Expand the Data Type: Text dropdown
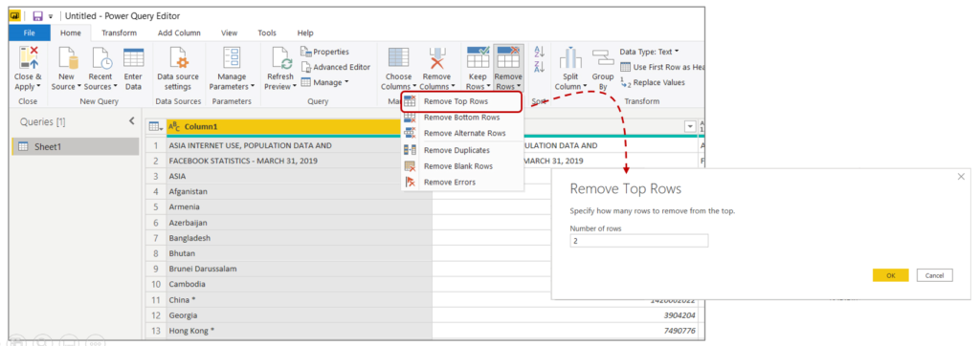 coord(650,52)
